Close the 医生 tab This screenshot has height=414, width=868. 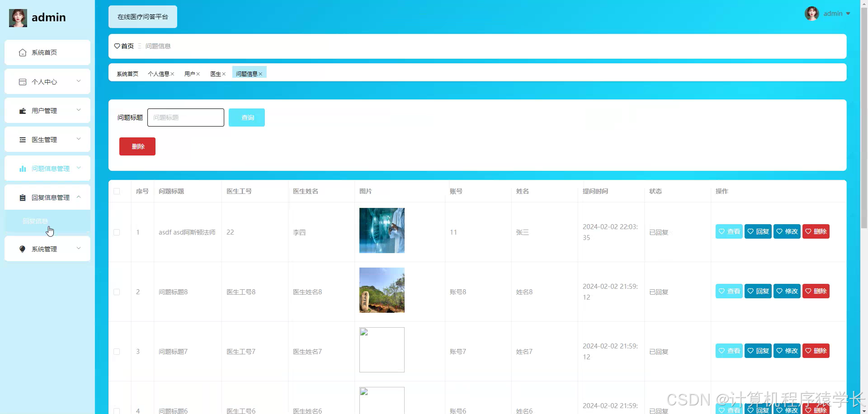point(224,74)
